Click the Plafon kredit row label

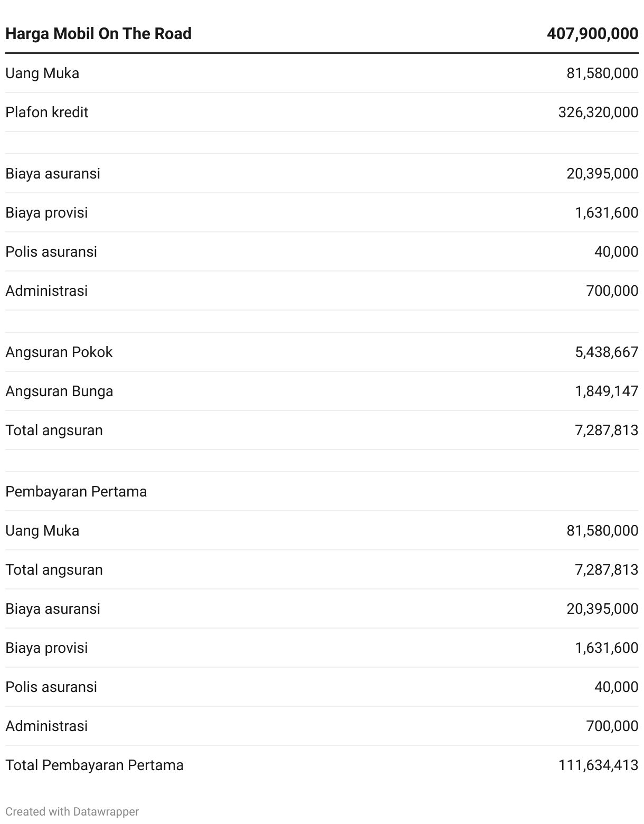coord(46,113)
